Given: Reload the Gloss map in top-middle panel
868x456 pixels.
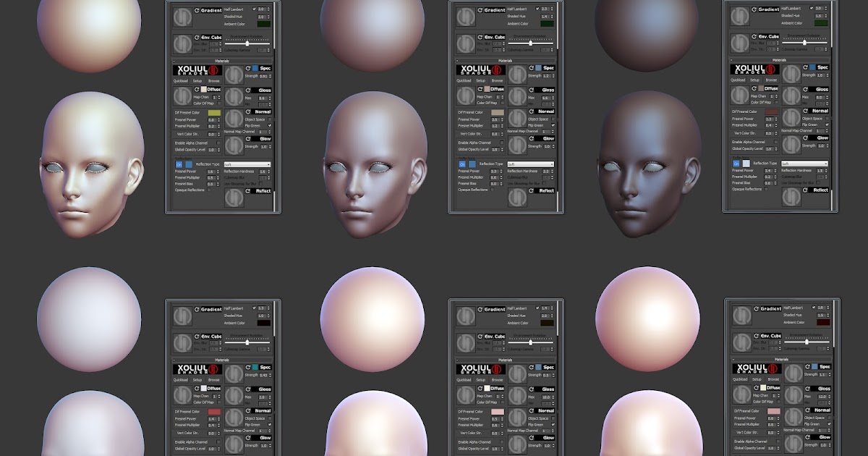Looking at the screenshot, I should click(x=531, y=90).
